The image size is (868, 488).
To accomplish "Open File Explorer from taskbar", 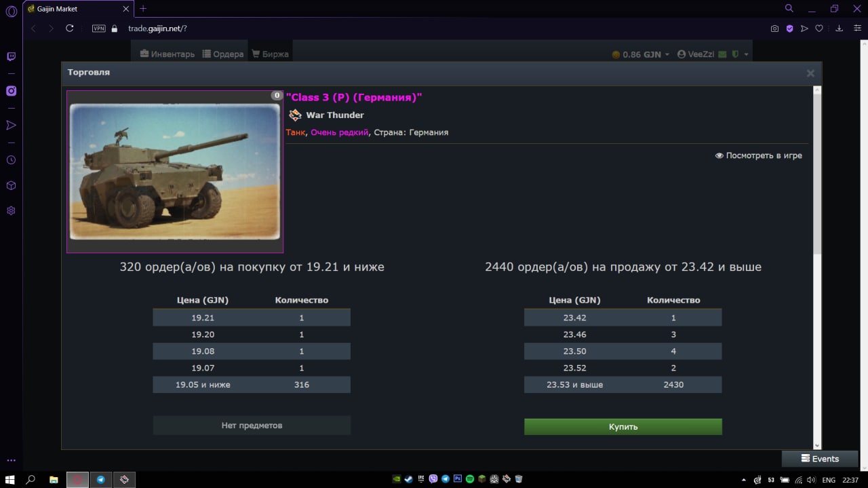I will coord(54,479).
